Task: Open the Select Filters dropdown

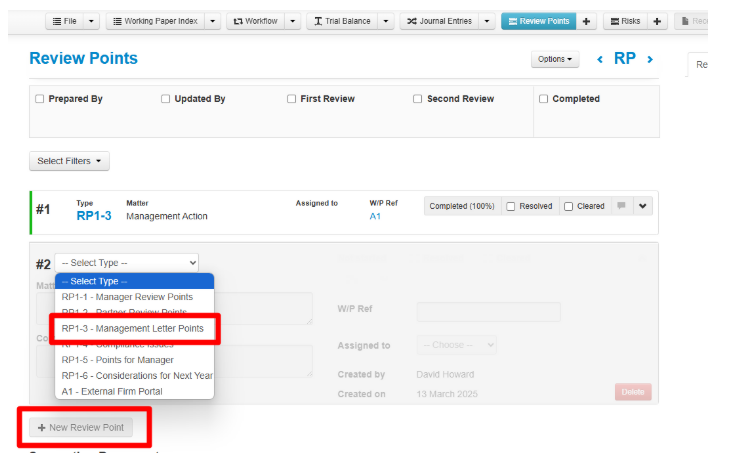Action: click(69, 161)
